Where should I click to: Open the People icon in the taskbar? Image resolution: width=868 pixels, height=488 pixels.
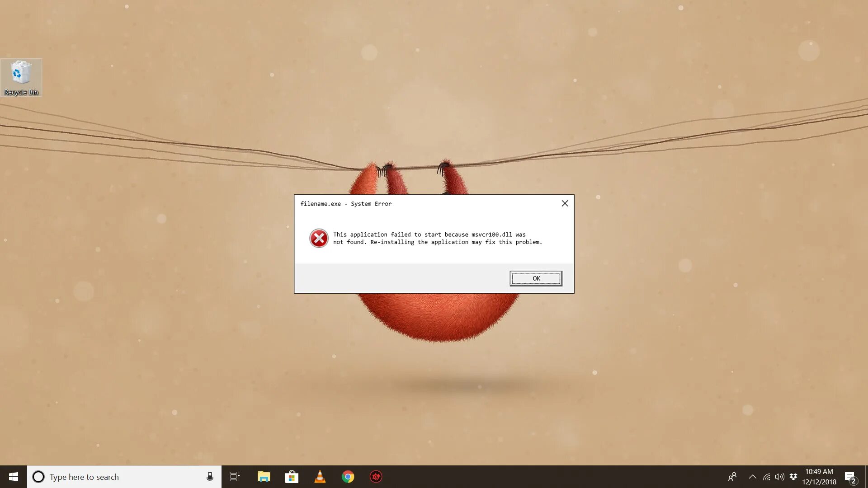tap(732, 477)
